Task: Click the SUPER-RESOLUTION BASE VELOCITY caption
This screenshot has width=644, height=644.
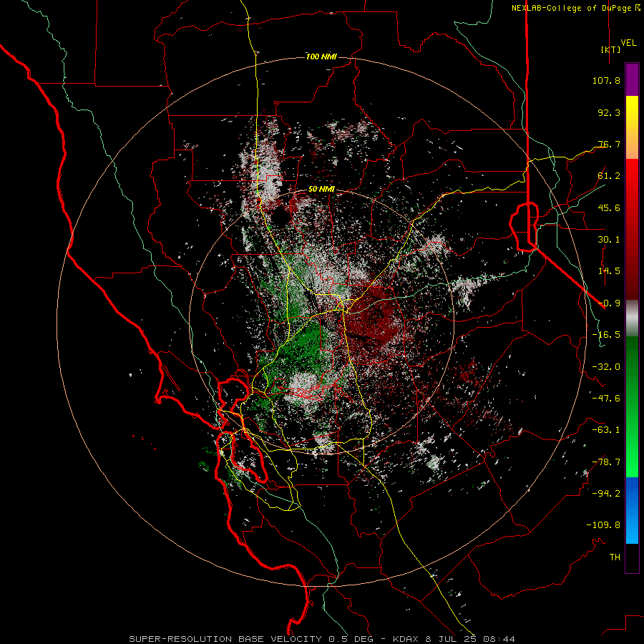Action: (228, 639)
